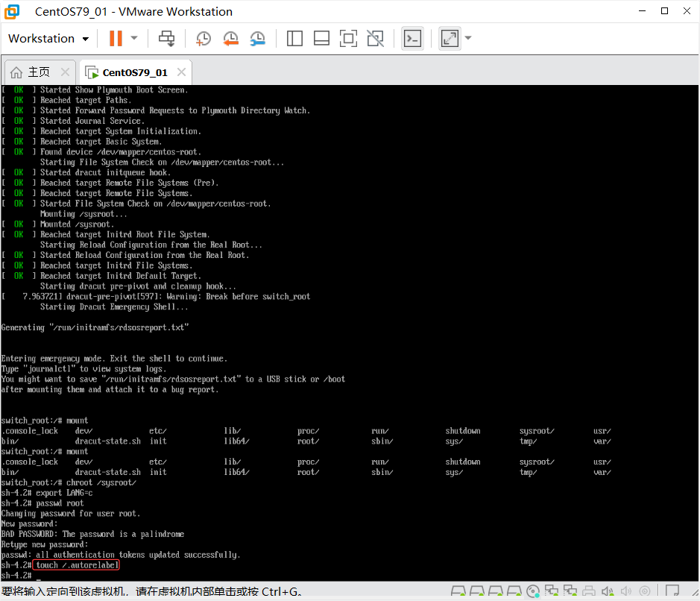Maximize the VMware Workstation window
Viewport: 700px width, 601px height.
coord(664,10)
